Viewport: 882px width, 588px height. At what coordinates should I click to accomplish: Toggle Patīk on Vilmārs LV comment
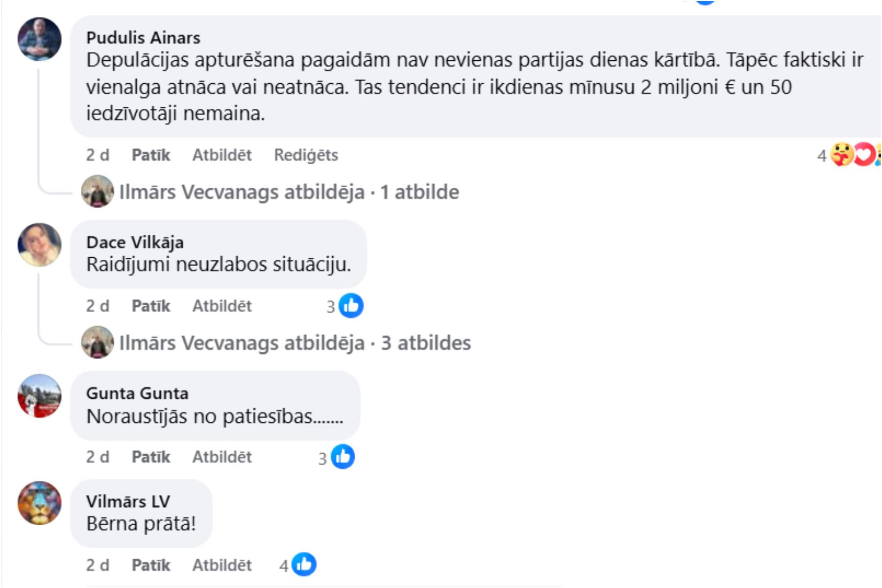click(150, 565)
